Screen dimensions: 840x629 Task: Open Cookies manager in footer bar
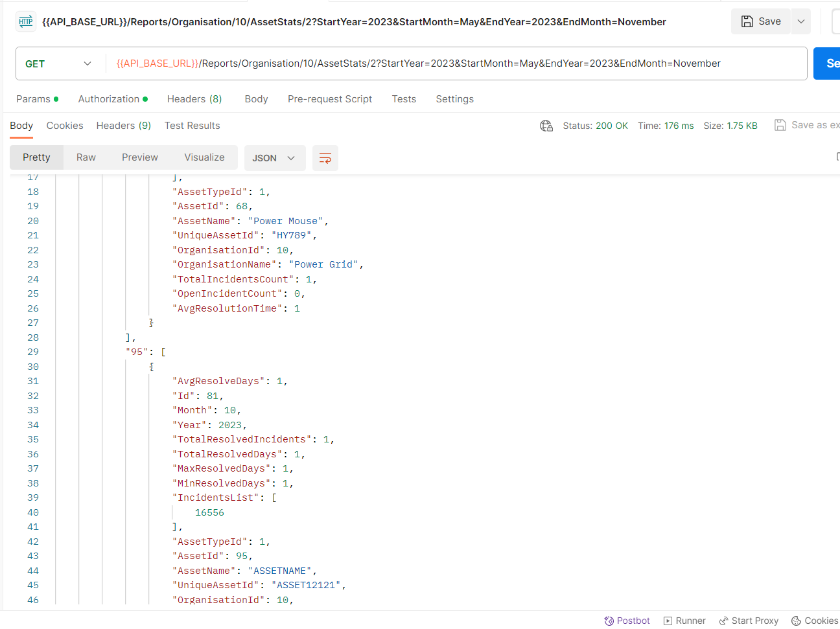coord(815,621)
